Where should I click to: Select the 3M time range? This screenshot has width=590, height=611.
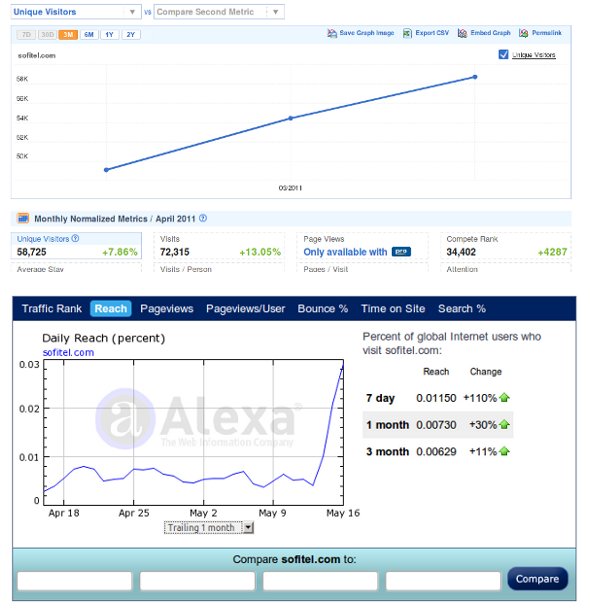[x=68, y=35]
